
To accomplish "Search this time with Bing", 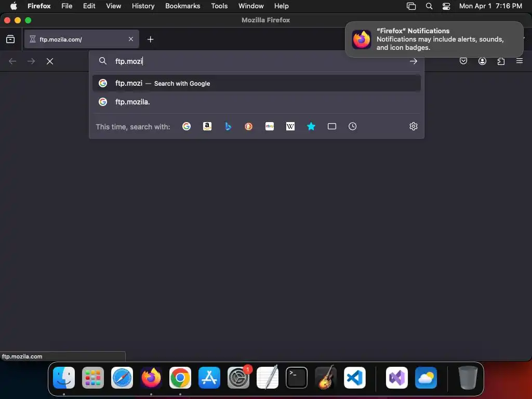I will pyautogui.click(x=228, y=126).
